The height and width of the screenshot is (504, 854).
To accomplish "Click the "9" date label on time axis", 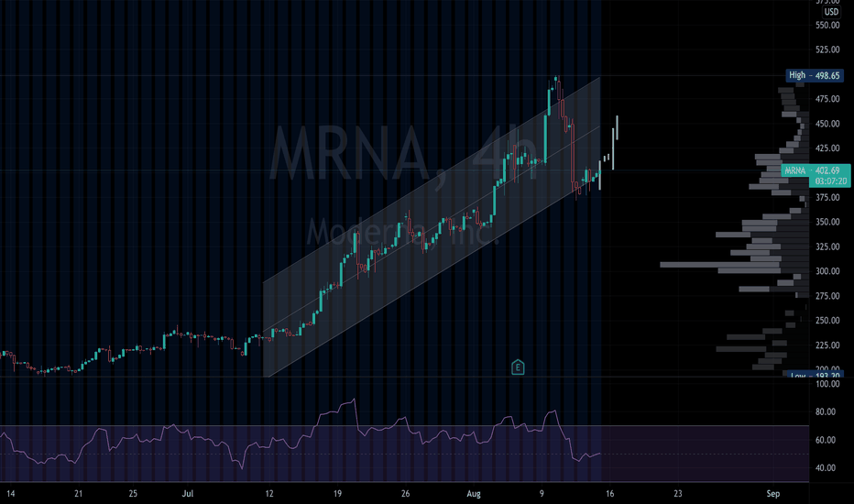I will pos(542,494).
